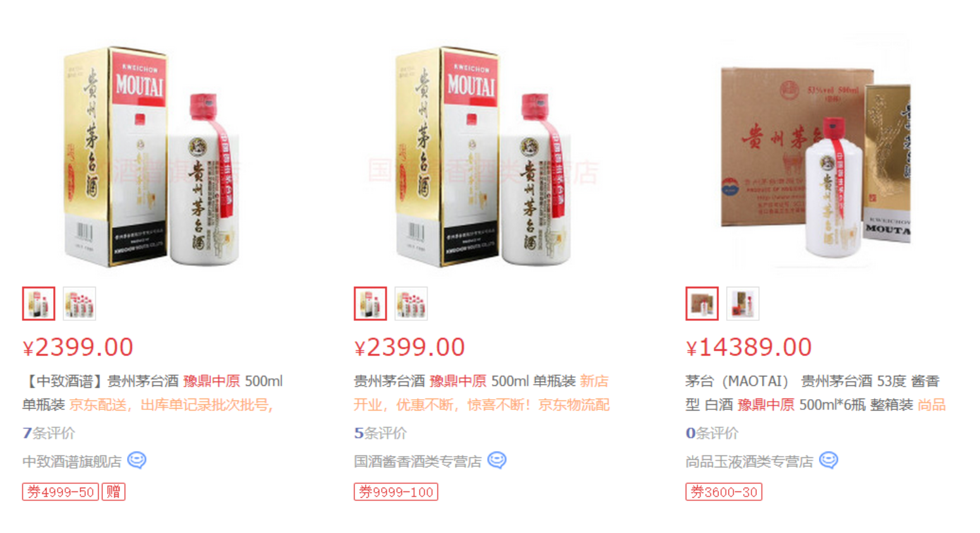Select cardboard box thumbnail under third product
This screenshot has width=980, height=533.
click(x=702, y=304)
